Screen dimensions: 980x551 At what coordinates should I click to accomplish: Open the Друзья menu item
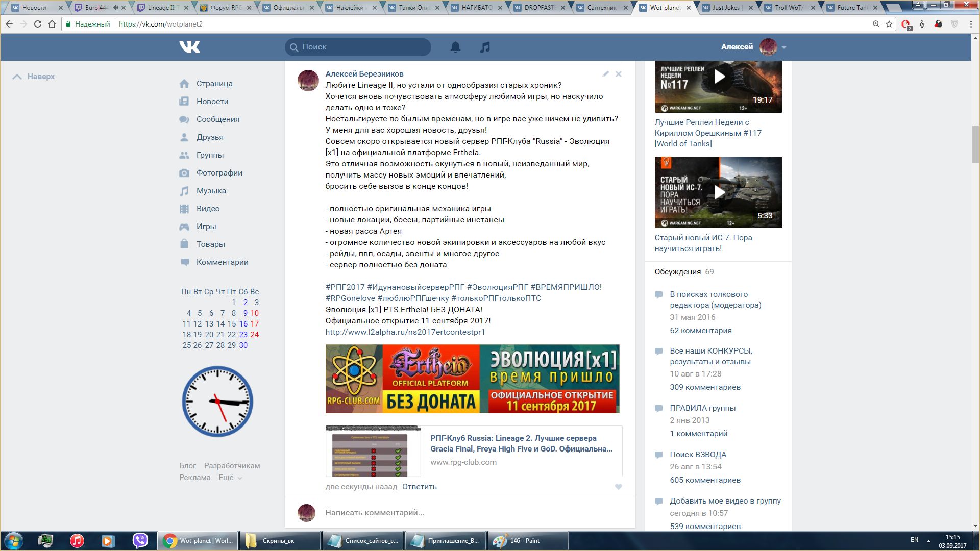point(210,137)
